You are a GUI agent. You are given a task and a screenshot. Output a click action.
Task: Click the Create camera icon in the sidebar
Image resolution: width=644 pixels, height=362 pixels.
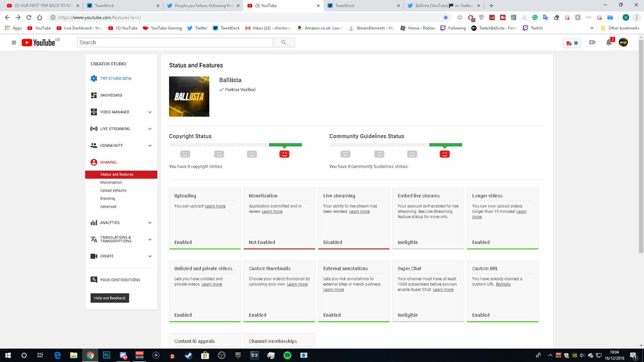tap(94, 256)
